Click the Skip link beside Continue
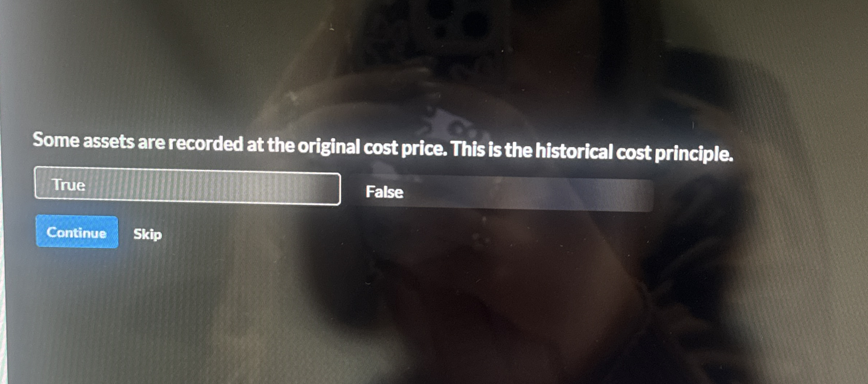868x384 pixels. pos(147,234)
